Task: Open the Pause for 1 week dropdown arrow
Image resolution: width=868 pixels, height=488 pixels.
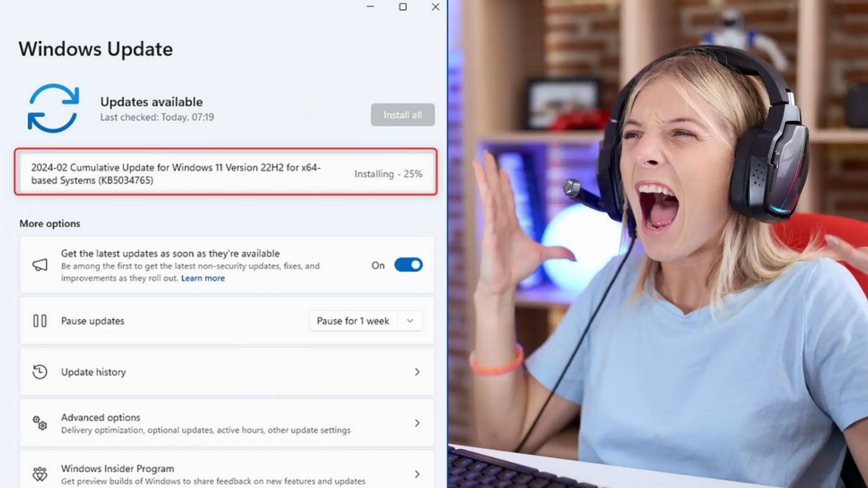Action: click(x=410, y=321)
